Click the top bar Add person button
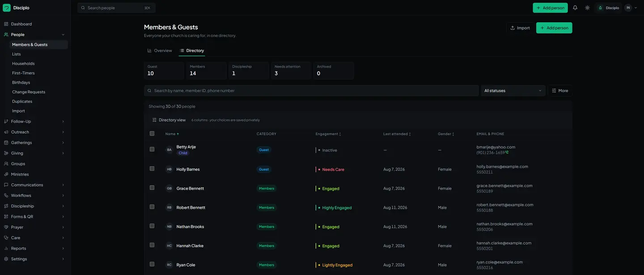 (x=550, y=8)
